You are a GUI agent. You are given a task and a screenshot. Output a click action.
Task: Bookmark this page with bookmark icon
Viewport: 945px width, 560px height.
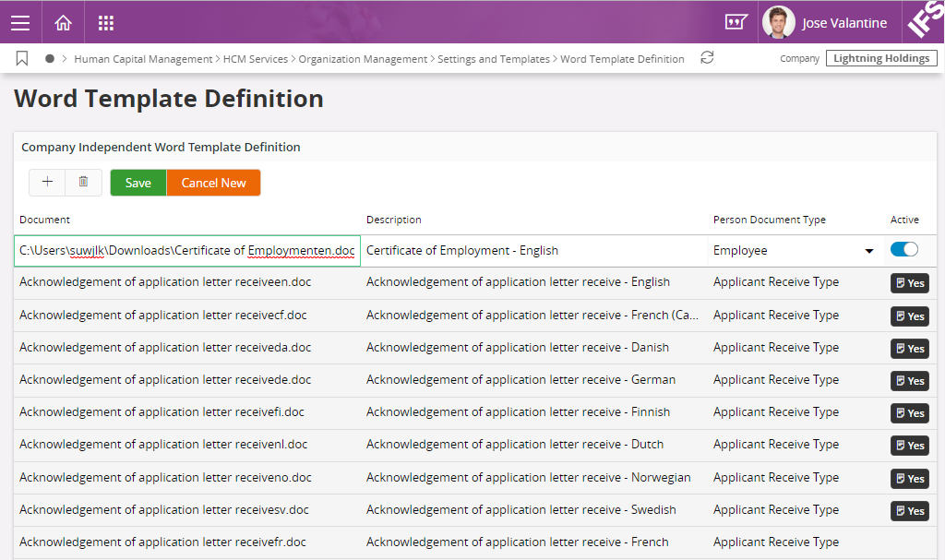(22, 58)
